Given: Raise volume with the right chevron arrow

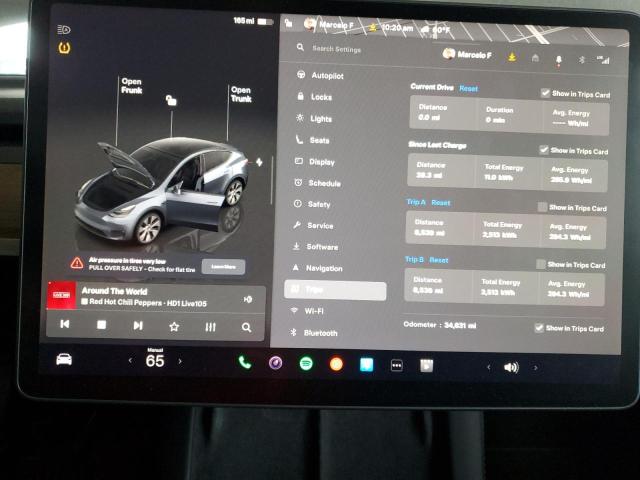Looking at the screenshot, I should click(535, 367).
